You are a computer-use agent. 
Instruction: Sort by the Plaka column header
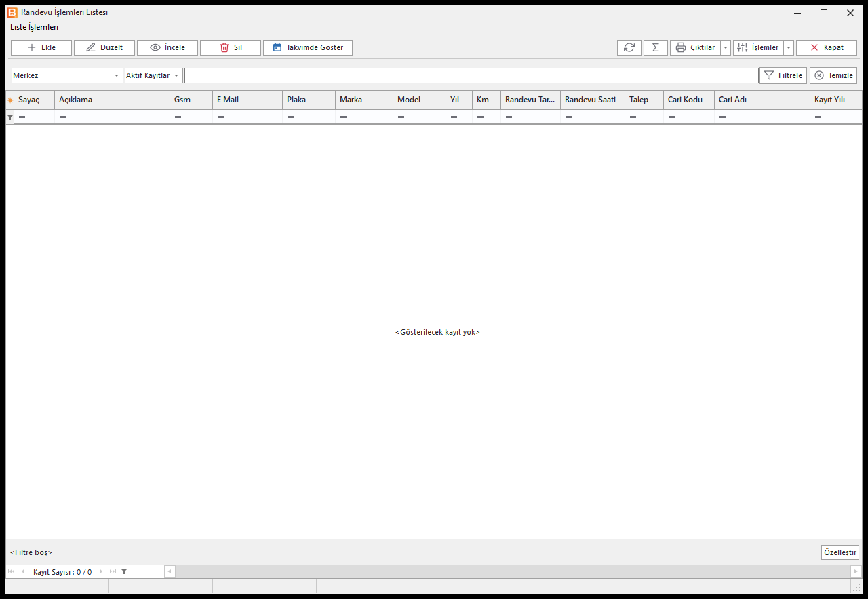[309, 100]
